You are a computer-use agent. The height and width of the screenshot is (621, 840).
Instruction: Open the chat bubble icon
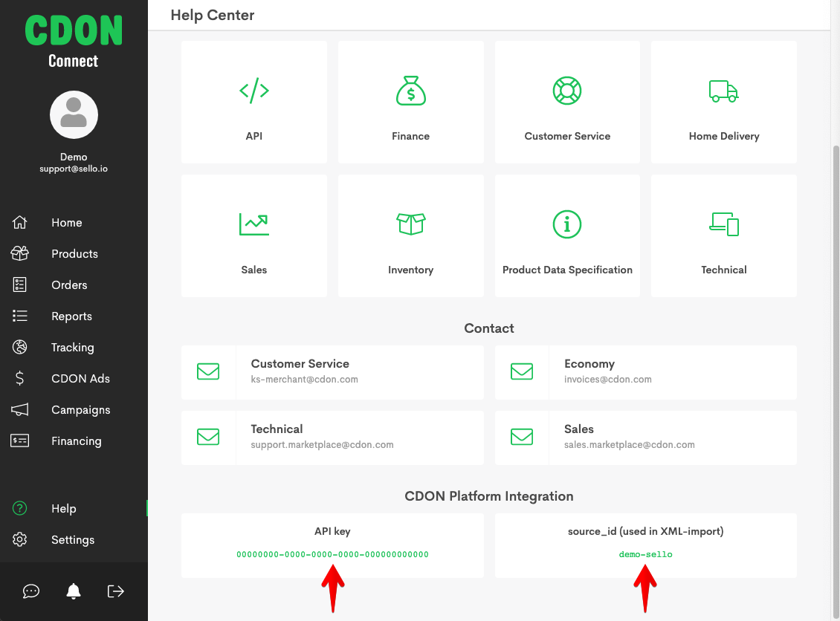coord(31,591)
